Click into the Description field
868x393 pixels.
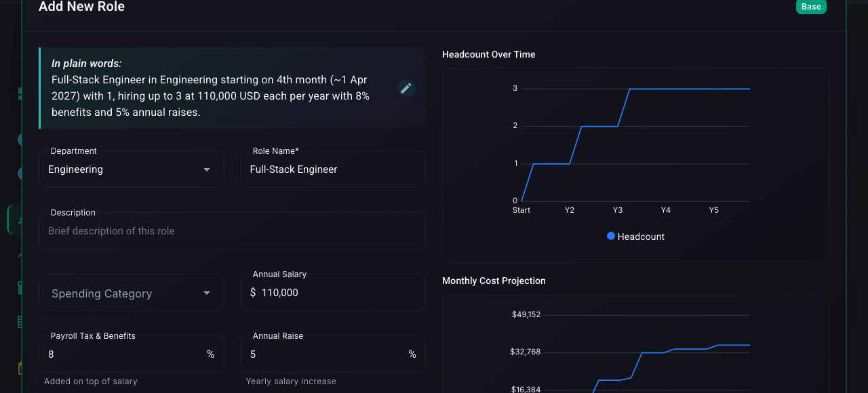(232, 231)
